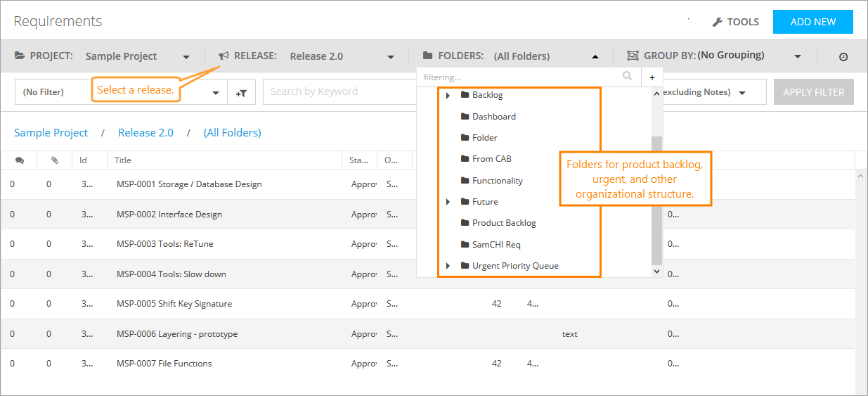The height and width of the screenshot is (396, 868).
Task: Click the clock history icon
Action: pyautogui.click(x=843, y=57)
